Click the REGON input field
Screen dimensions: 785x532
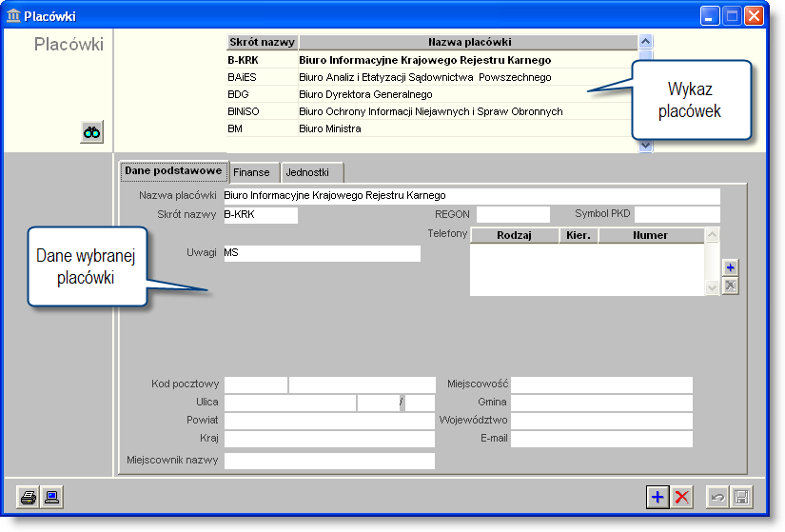point(513,214)
